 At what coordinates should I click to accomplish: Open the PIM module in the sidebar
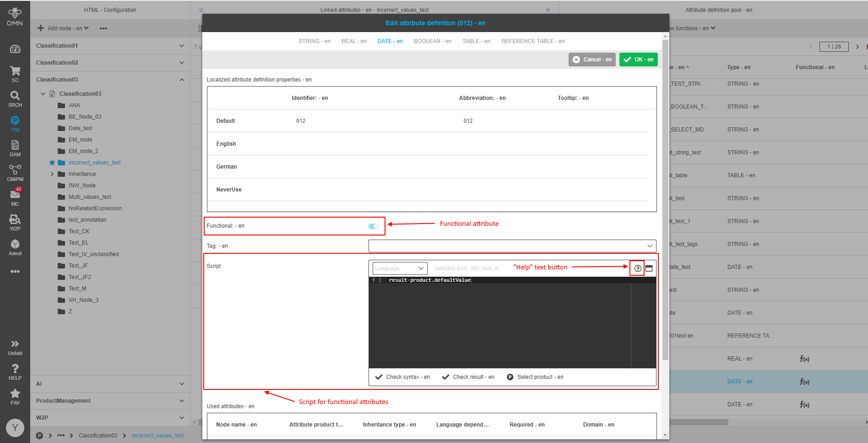15,123
